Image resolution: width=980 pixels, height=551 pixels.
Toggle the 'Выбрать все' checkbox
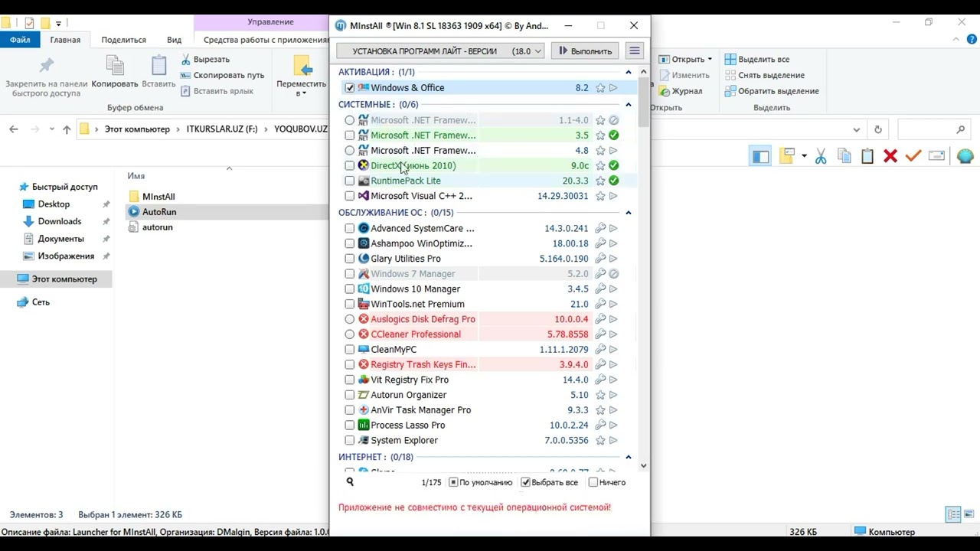point(525,482)
